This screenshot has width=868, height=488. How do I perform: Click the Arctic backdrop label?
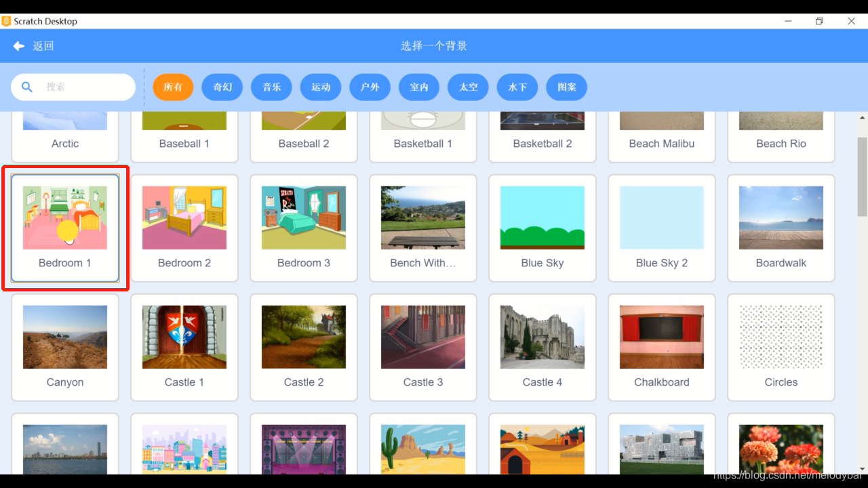65,144
